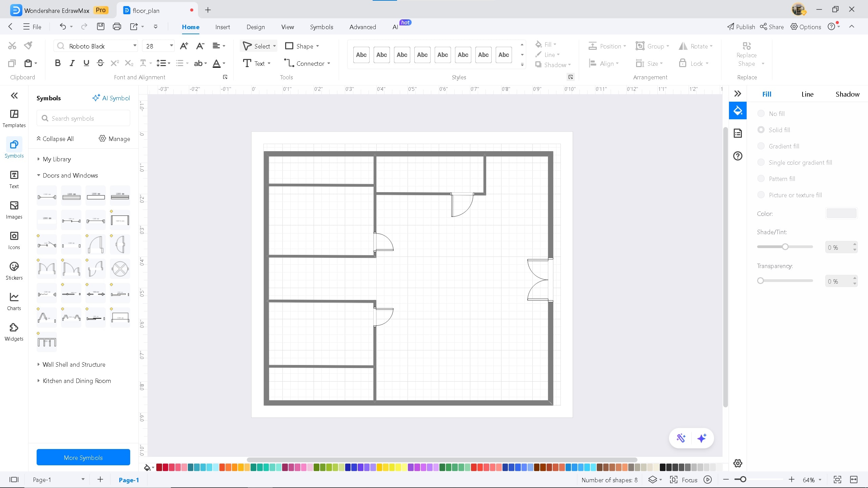Click the Undo arrow icon
868x488 pixels.
(x=63, y=26)
